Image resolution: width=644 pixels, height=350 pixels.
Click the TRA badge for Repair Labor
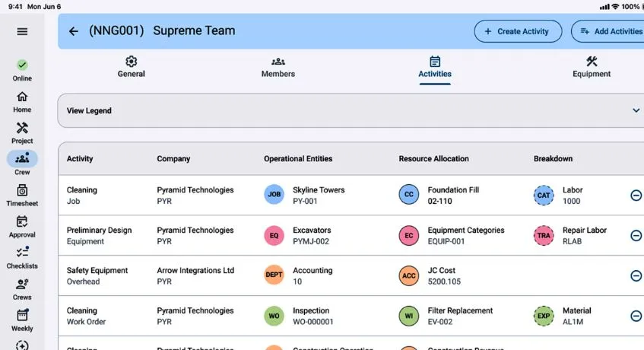click(x=544, y=235)
